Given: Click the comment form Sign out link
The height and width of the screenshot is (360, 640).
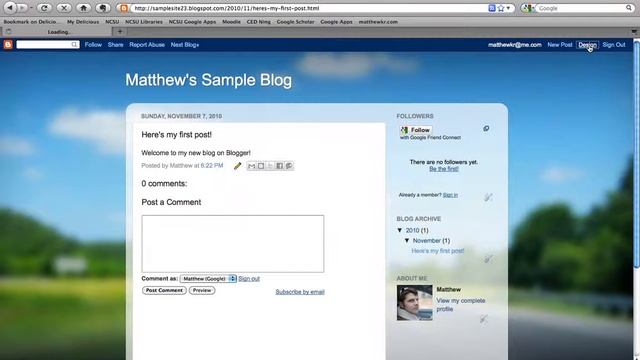Looking at the screenshot, I should [x=249, y=278].
